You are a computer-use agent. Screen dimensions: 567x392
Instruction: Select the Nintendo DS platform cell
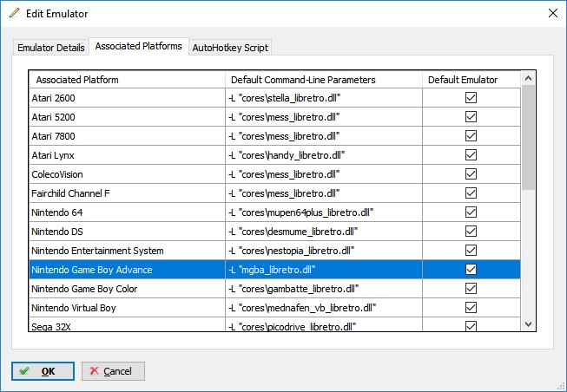click(x=127, y=232)
